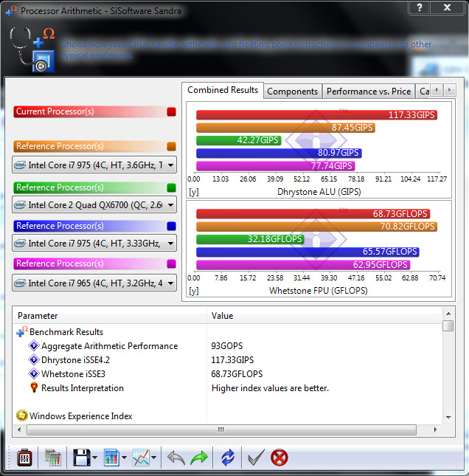The width and height of the screenshot is (469, 476).
Task: Click the horizontal scrollbar thumb
Action: [221, 430]
